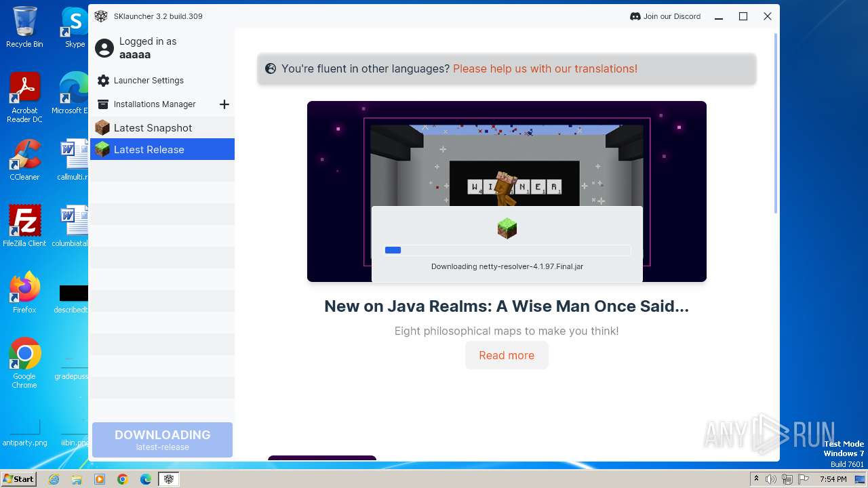Click the DOWNLOADING latest-release button

[x=162, y=440]
